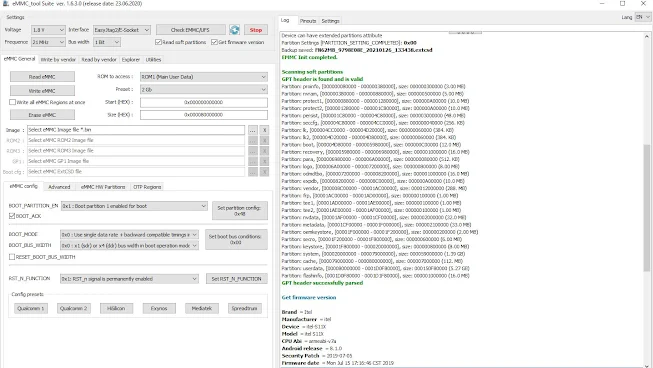Image resolution: width=653 pixels, height=368 pixels.
Task: Apply the Qualcomm 1 config preset
Action: (x=31, y=308)
